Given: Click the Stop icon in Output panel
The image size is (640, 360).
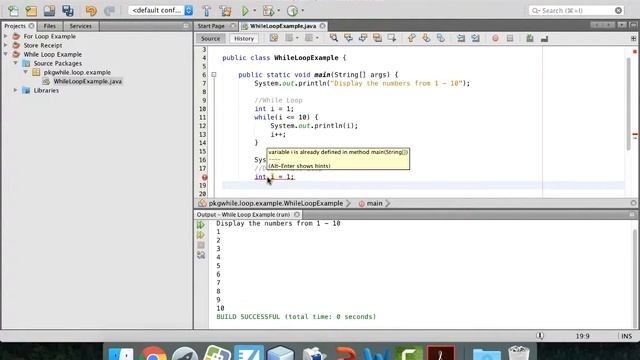Looking at the screenshot, I should 200,245.
